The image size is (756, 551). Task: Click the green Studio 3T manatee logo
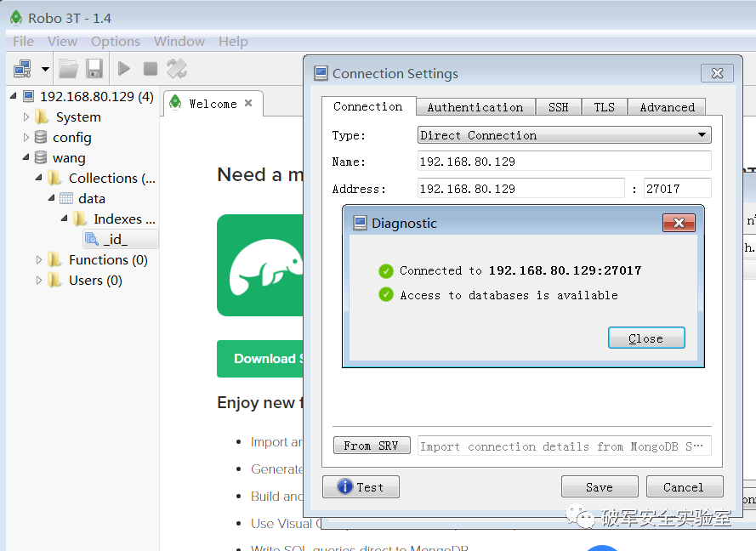(x=260, y=265)
